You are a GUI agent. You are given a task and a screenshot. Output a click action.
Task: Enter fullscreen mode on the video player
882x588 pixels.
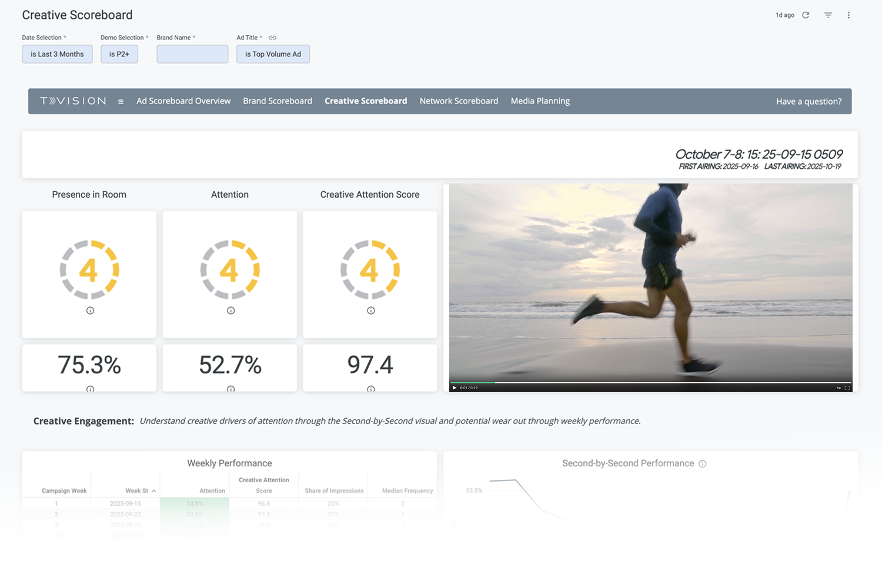(847, 388)
